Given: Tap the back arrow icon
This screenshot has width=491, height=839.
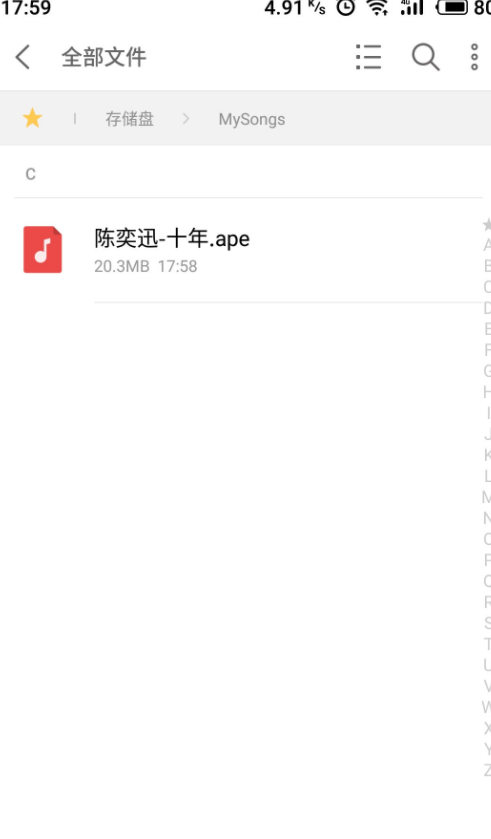Looking at the screenshot, I should tap(22, 57).
